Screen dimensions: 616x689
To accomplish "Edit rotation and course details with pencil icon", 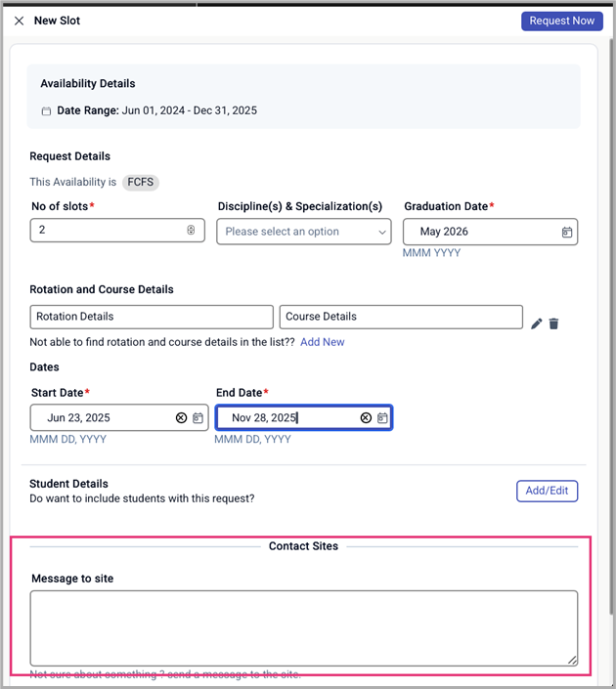I will click(536, 323).
